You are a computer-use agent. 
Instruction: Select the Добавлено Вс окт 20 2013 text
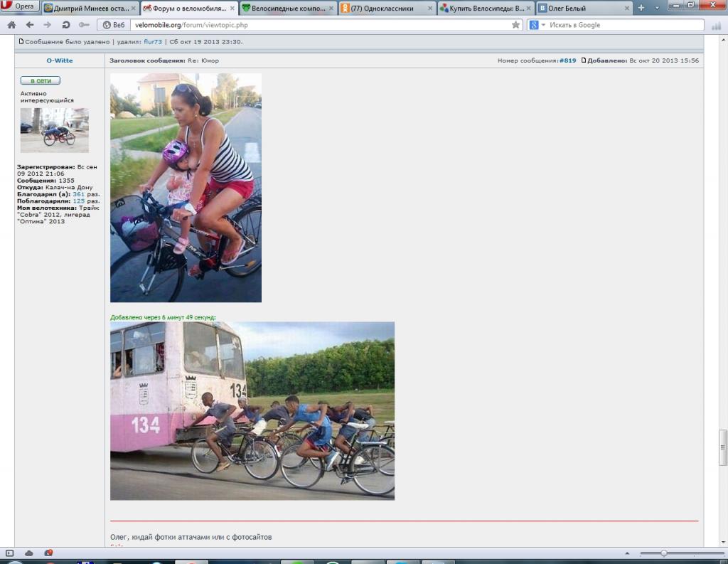tap(643, 60)
